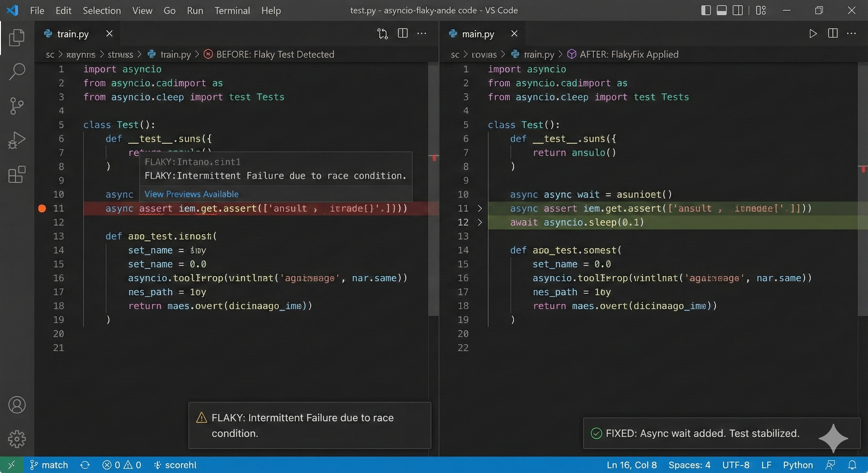Toggle the bottom panel layout button
The height and width of the screenshot is (473, 868).
click(721, 10)
